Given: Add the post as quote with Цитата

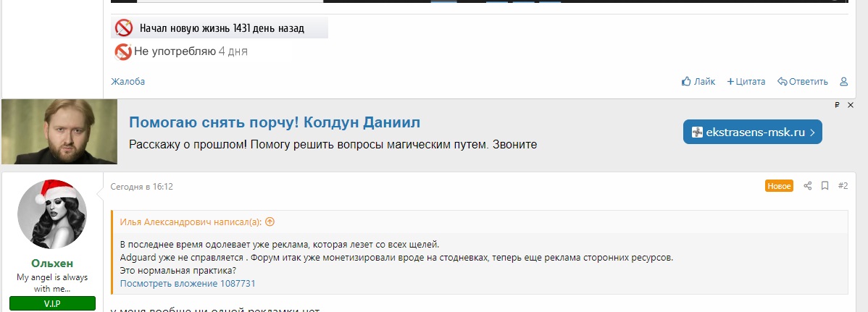Looking at the screenshot, I should (x=746, y=81).
